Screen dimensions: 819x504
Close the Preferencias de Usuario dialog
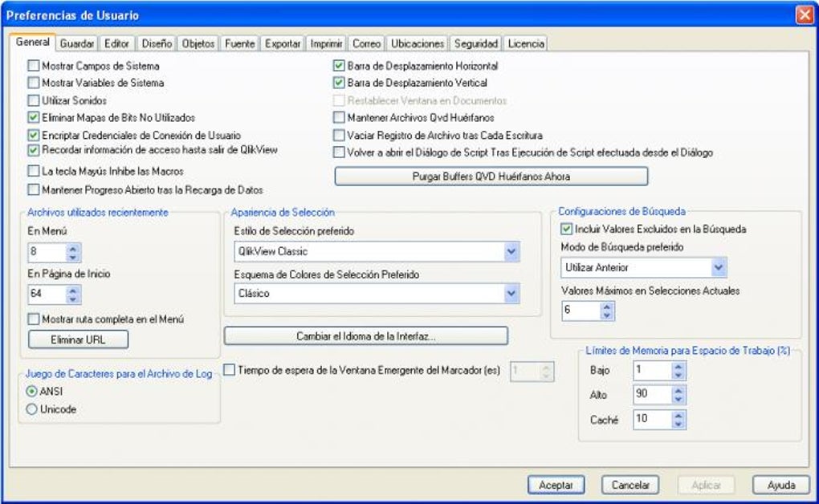[x=805, y=15]
